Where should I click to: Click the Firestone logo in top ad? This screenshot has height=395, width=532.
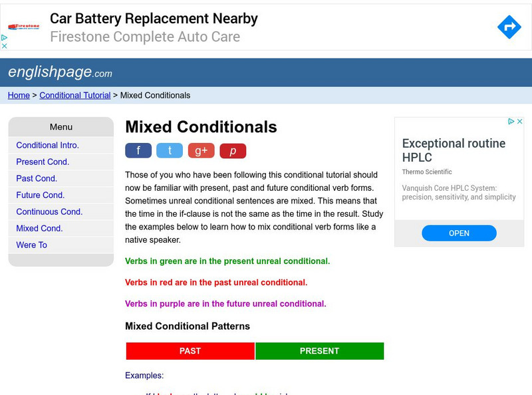click(x=25, y=28)
